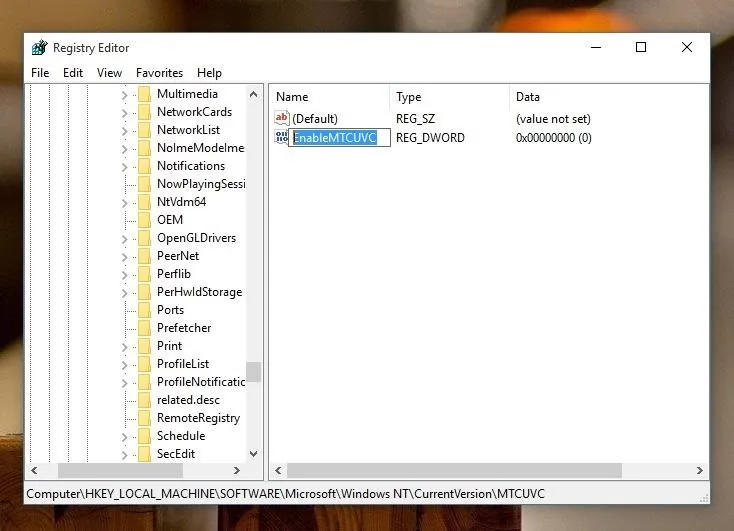Select the (Default) value name

[315, 119]
